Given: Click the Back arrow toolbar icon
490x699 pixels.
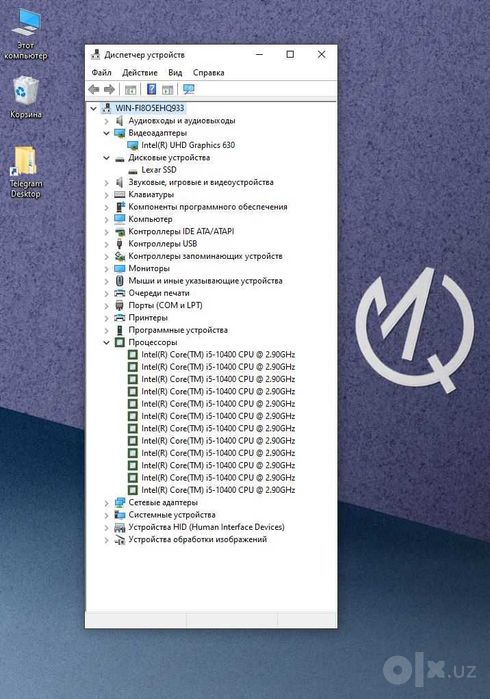Looking at the screenshot, I should coord(94,89).
